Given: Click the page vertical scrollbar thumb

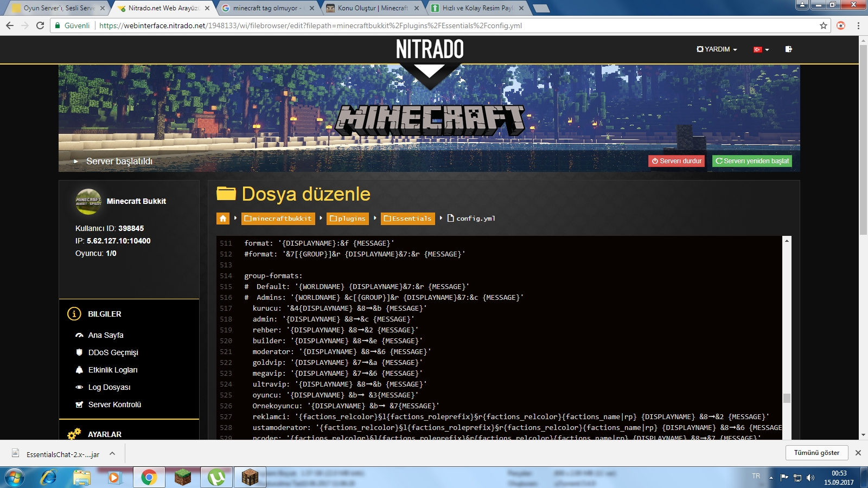Looking at the screenshot, I should coord(863,140).
